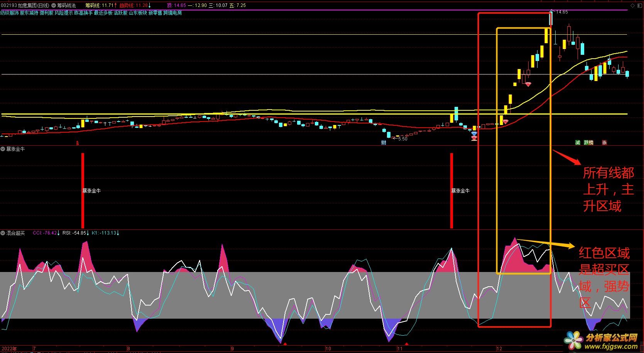Screen dimensions: 644x353
Task: Click the 风险提示 tag
Action: (64, 13)
